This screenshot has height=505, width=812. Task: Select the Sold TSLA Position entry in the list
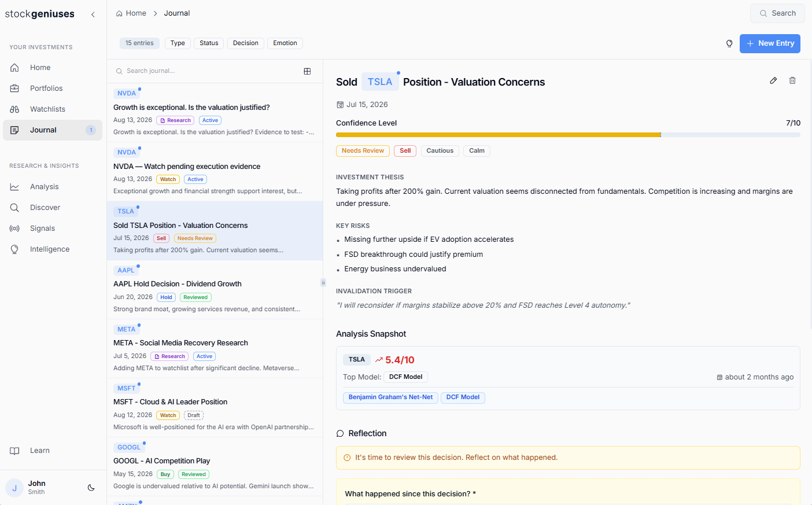click(x=215, y=231)
